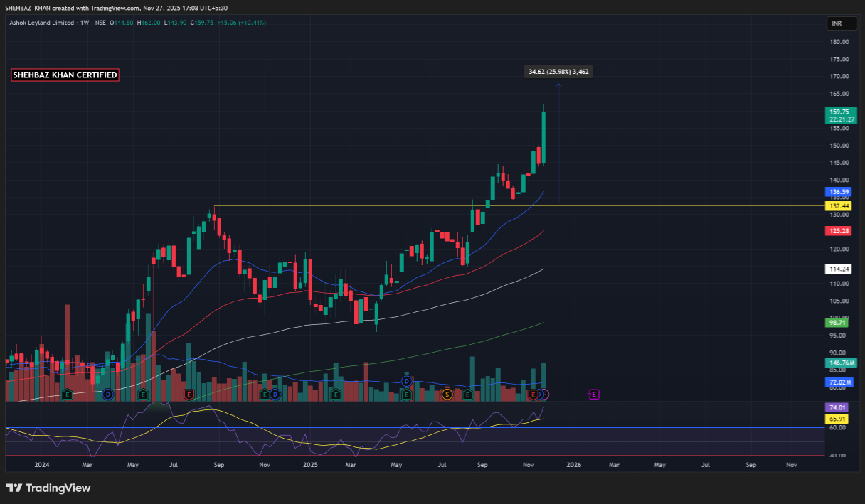The width and height of the screenshot is (865, 504).
Task: Click the 34.62 (25.98%) measurement label
Action: 558,71
